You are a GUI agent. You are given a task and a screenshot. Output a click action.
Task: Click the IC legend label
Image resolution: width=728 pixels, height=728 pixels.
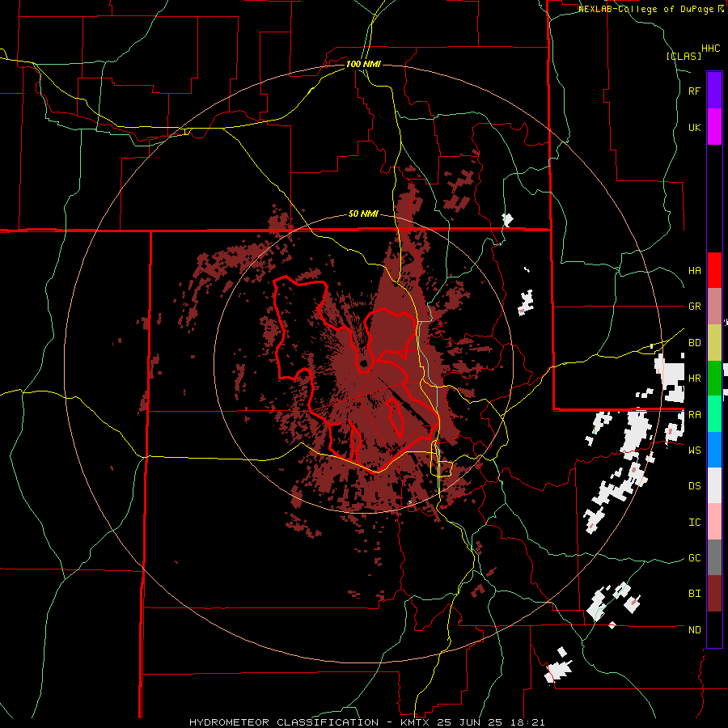click(694, 523)
